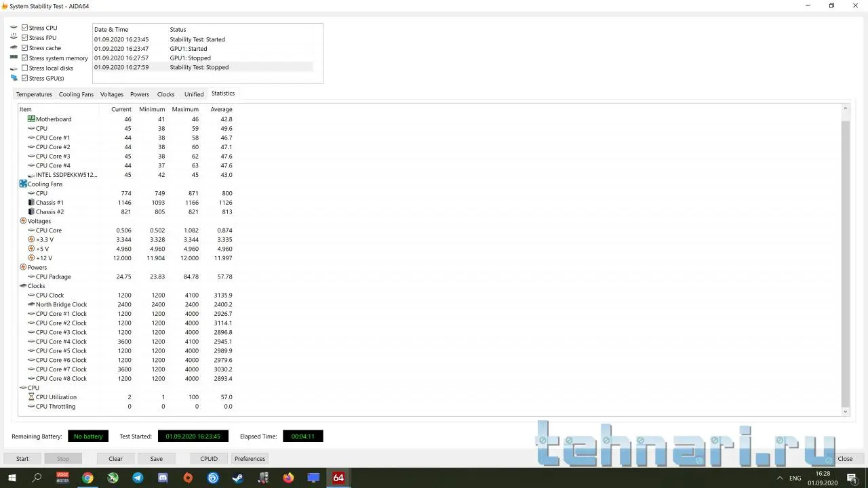Click the icon beside Stress FPU
The image size is (868, 488).
pyautogui.click(x=14, y=38)
